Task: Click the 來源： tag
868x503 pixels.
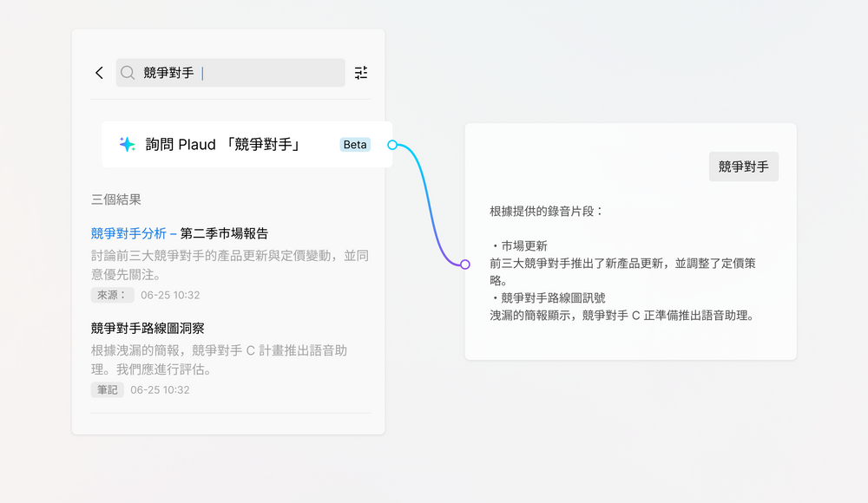Action: (111, 295)
